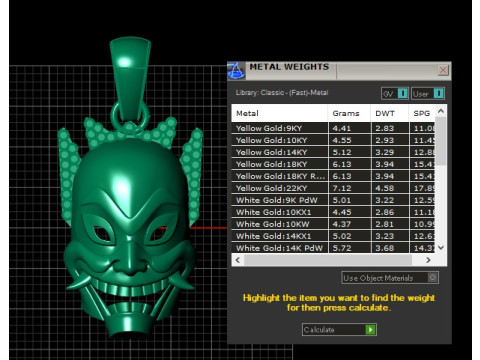Viewport: 480px width, 360px height.
Task: Click the pendant bail in viewport
Action: tap(130, 77)
